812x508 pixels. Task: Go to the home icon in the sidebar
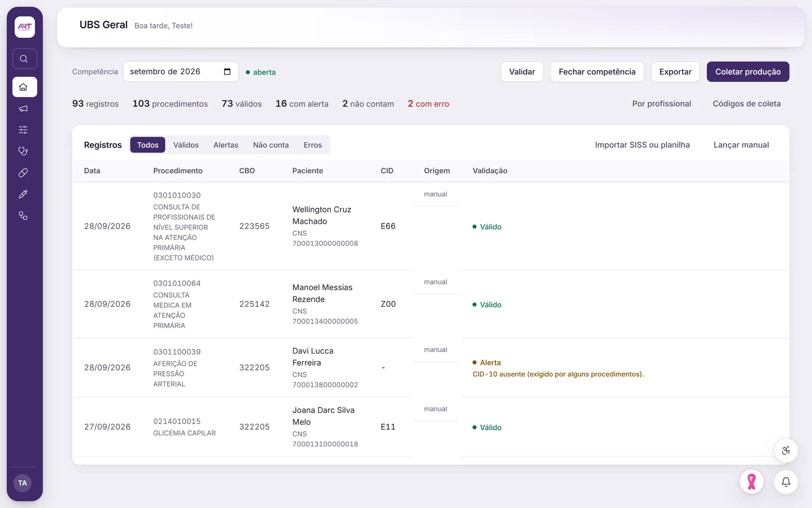pyautogui.click(x=24, y=87)
